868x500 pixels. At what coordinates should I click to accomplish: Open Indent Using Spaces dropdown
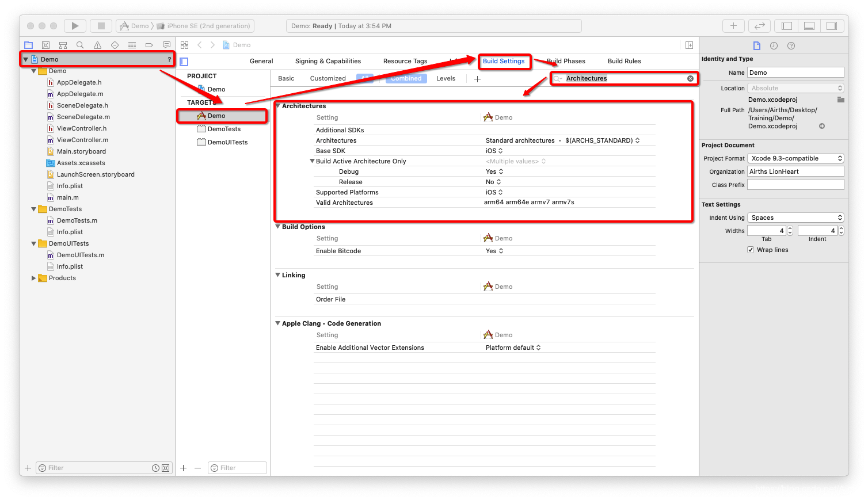pos(795,217)
